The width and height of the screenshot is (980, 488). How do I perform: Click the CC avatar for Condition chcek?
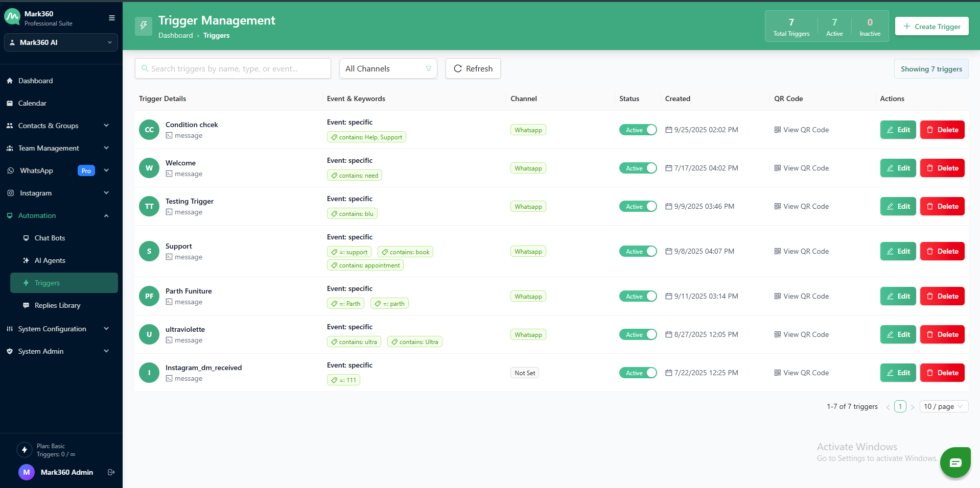pyautogui.click(x=149, y=130)
